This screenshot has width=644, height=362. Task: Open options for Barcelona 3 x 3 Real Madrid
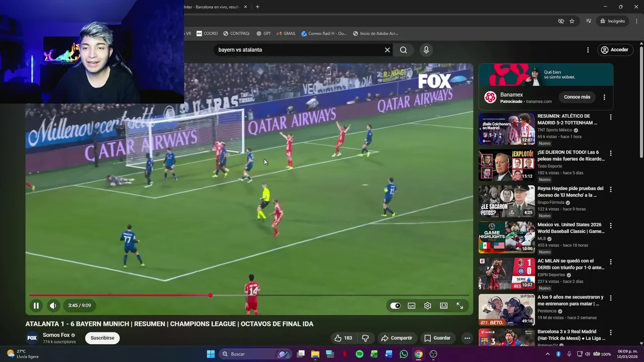[611, 333]
